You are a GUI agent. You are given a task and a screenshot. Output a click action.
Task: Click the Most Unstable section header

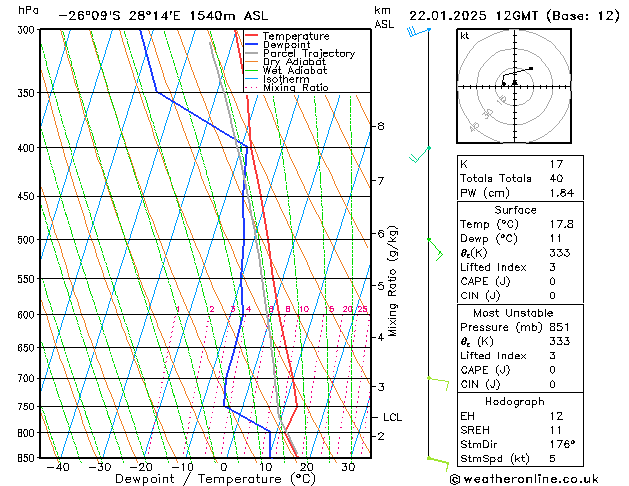click(514, 313)
